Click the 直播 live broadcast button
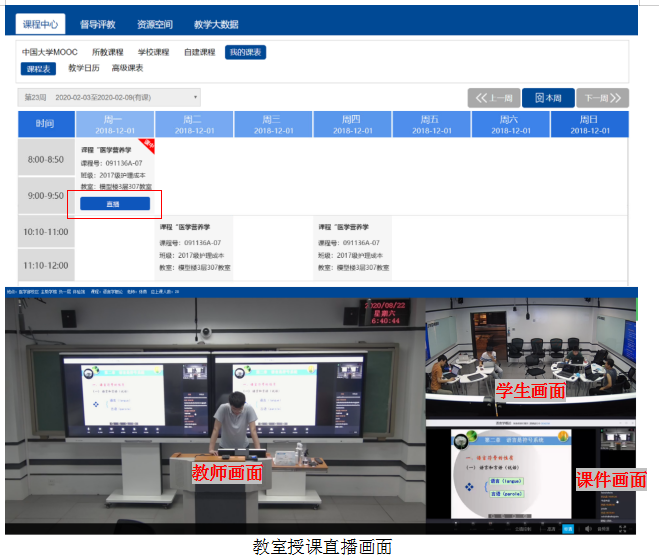This screenshot has width=659, height=560. point(114,203)
